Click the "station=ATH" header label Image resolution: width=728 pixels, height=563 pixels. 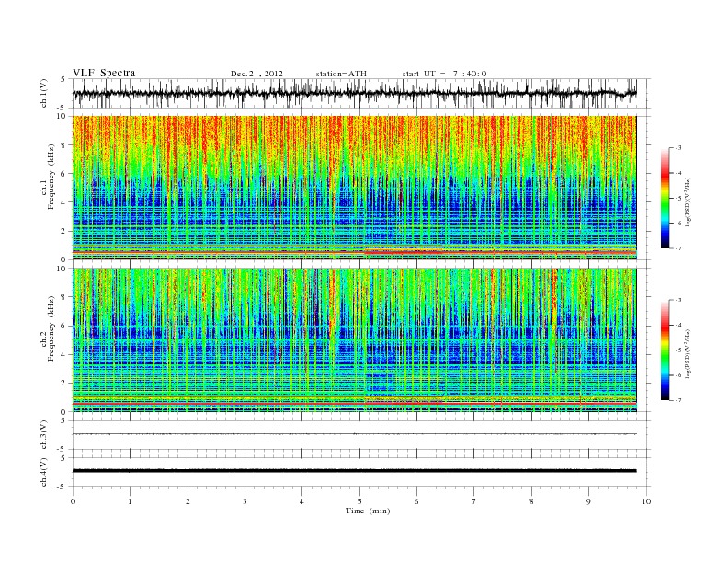pos(341,74)
